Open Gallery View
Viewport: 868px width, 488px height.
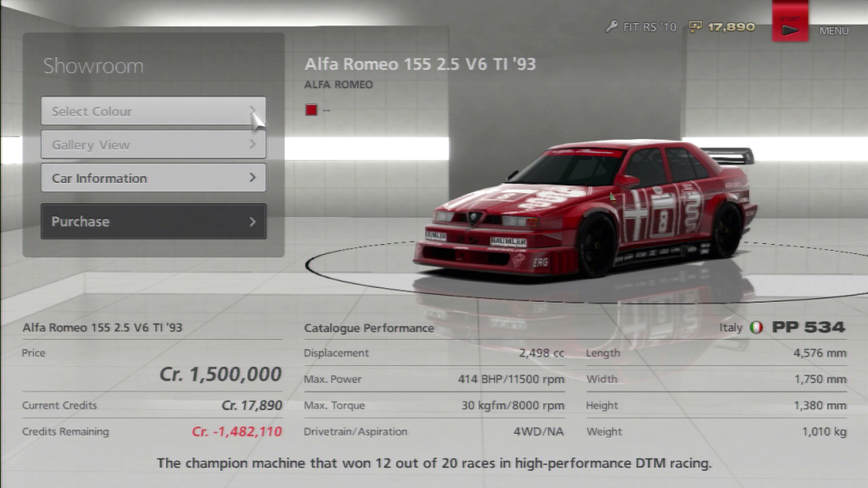point(153,144)
